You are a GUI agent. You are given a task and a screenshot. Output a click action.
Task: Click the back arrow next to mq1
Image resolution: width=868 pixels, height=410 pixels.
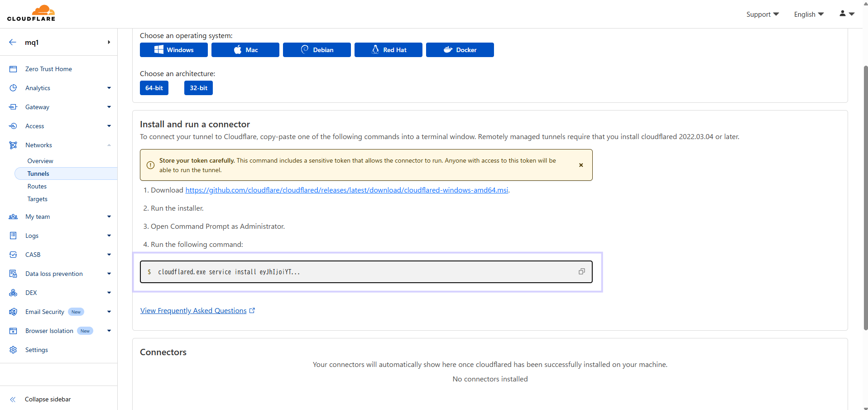(x=13, y=42)
